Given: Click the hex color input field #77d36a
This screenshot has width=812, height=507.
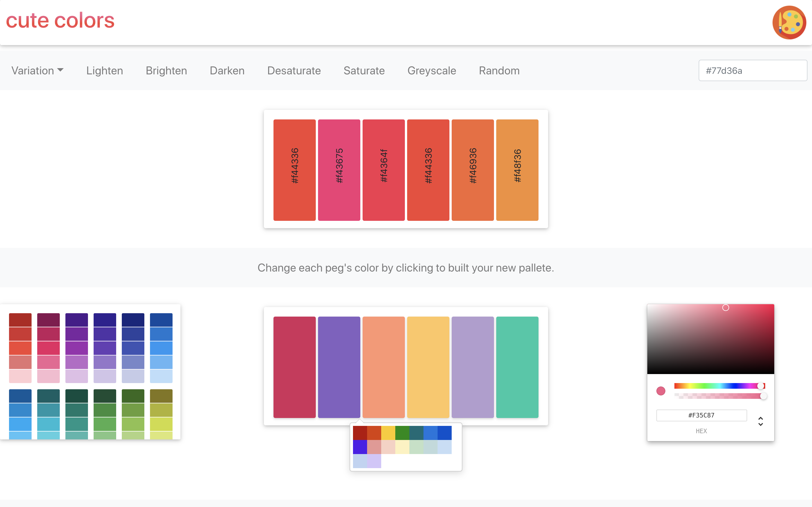Looking at the screenshot, I should [752, 70].
